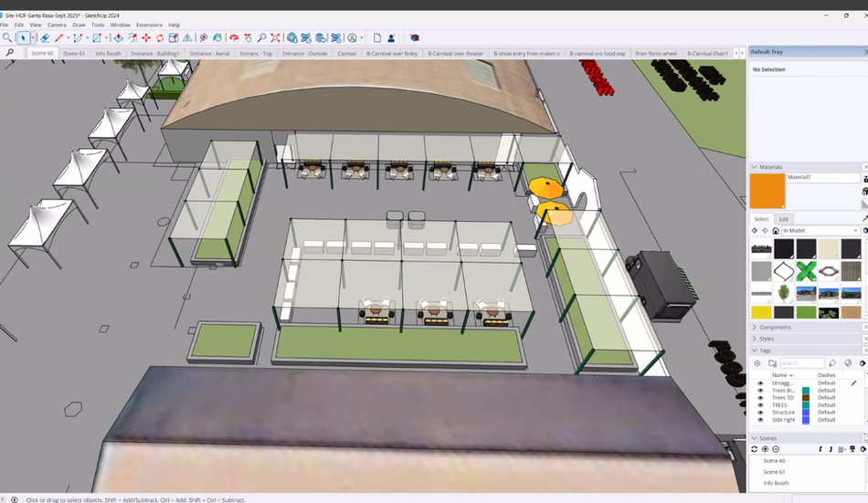Select Scene 60 in Scenes list
868x503 pixels.
click(x=774, y=460)
